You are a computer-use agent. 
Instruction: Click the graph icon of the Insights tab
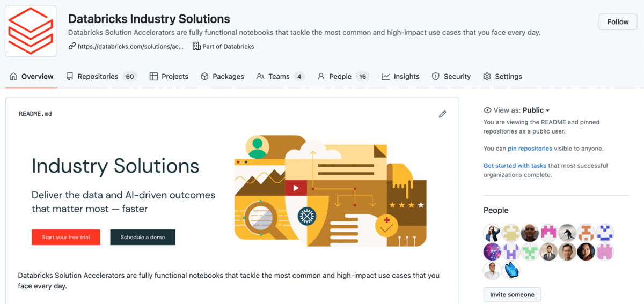tap(386, 77)
